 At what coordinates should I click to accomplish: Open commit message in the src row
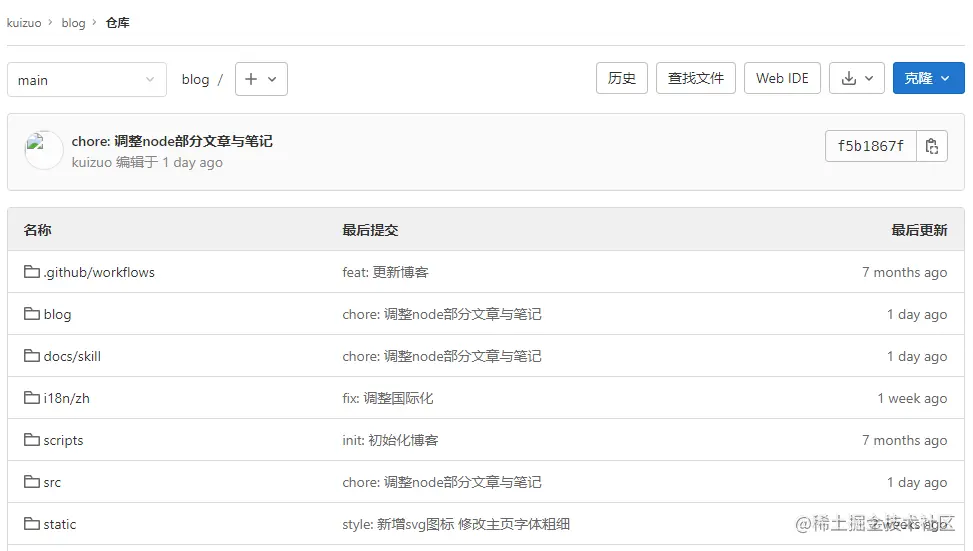[x=442, y=482]
